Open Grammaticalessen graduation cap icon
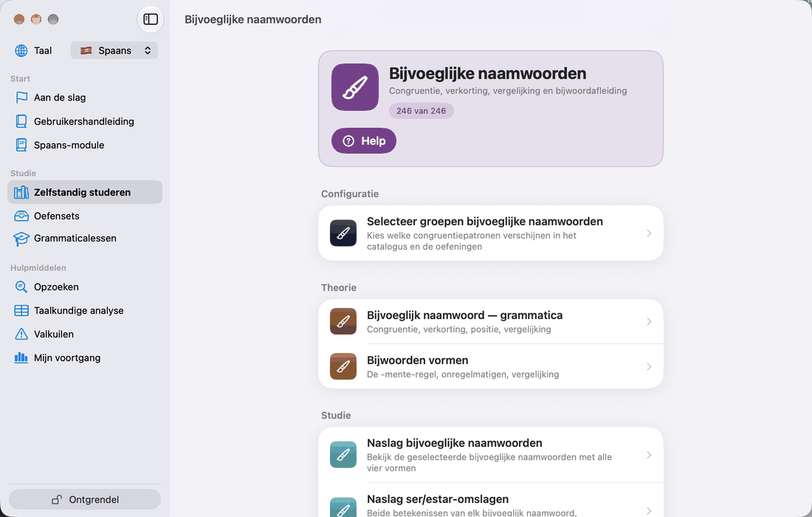The image size is (812, 517). point(21,239)
